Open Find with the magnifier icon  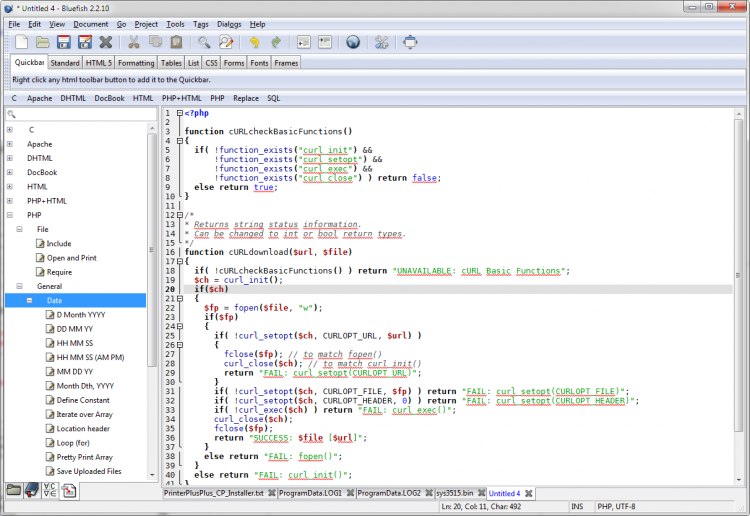pyautogui.click(x=204, y=42)
